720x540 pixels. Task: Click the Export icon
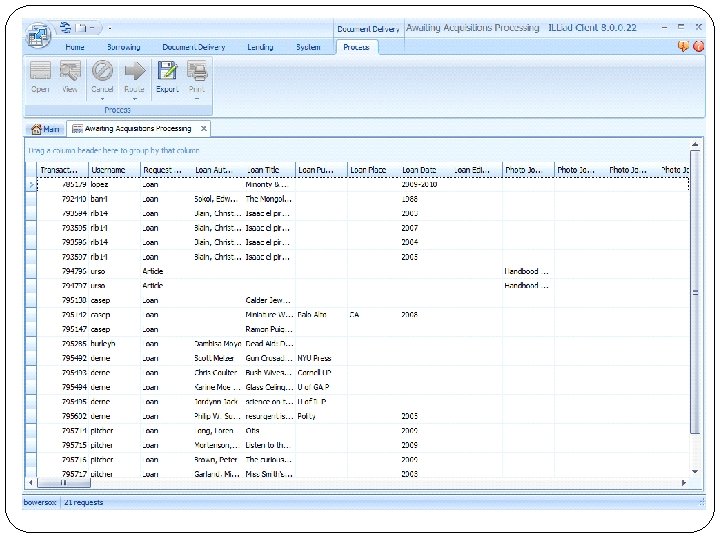[167, 72]
